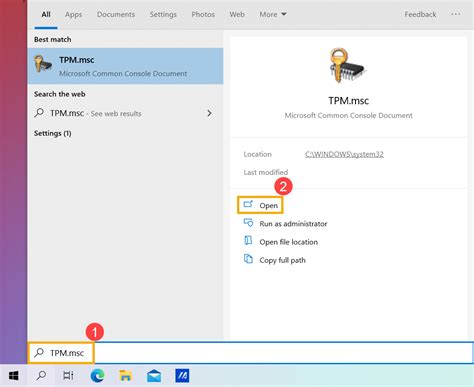474x387 pixels.
Task: Click Copy full path
Action: point(275,260)
